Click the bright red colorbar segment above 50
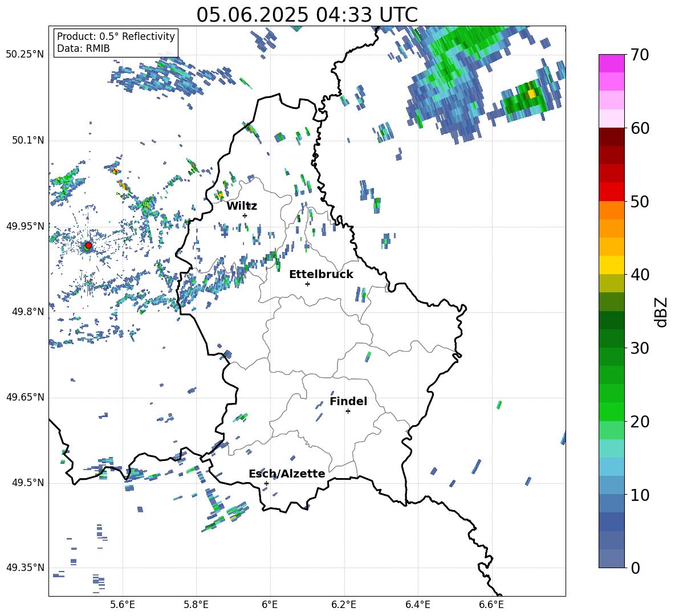The image size is (675, 616). coord(611,192)
